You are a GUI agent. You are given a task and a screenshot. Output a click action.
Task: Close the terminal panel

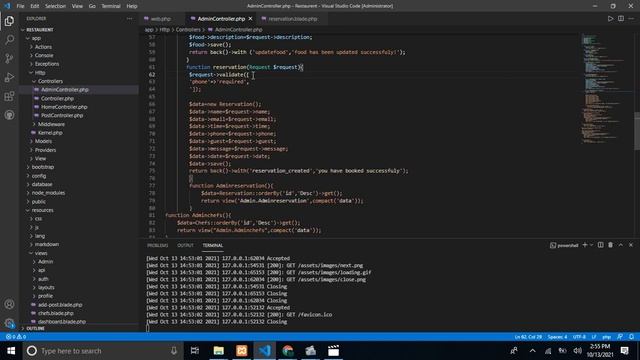tap(631, 245)
